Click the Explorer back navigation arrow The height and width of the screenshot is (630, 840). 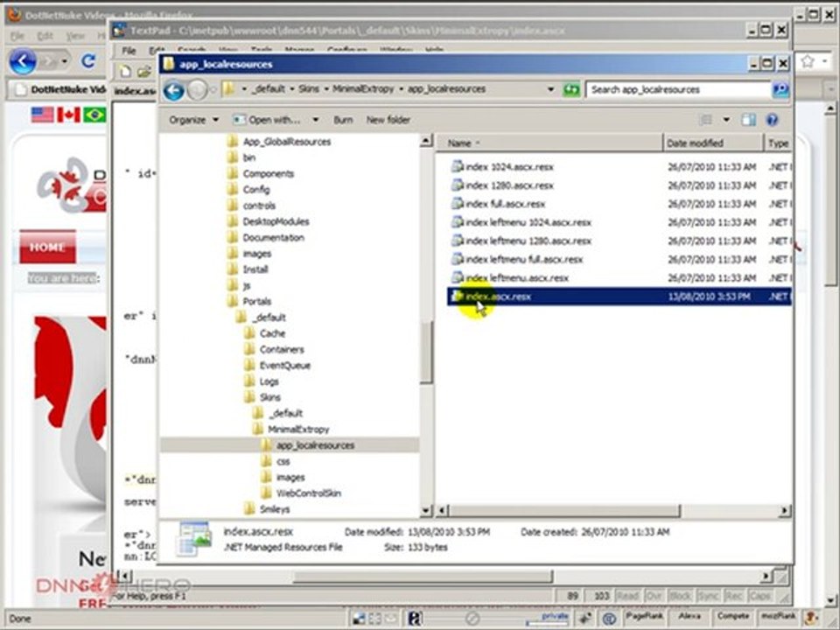click(173, 90)
